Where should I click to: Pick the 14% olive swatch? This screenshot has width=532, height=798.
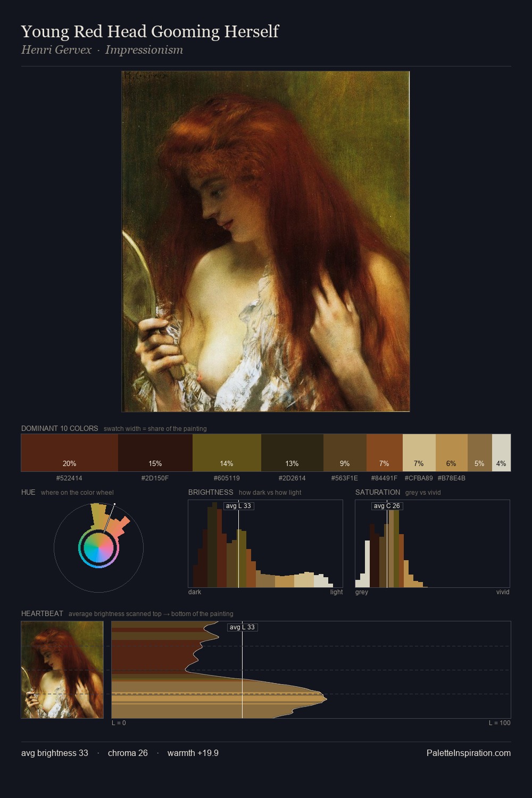pos(227,453)
